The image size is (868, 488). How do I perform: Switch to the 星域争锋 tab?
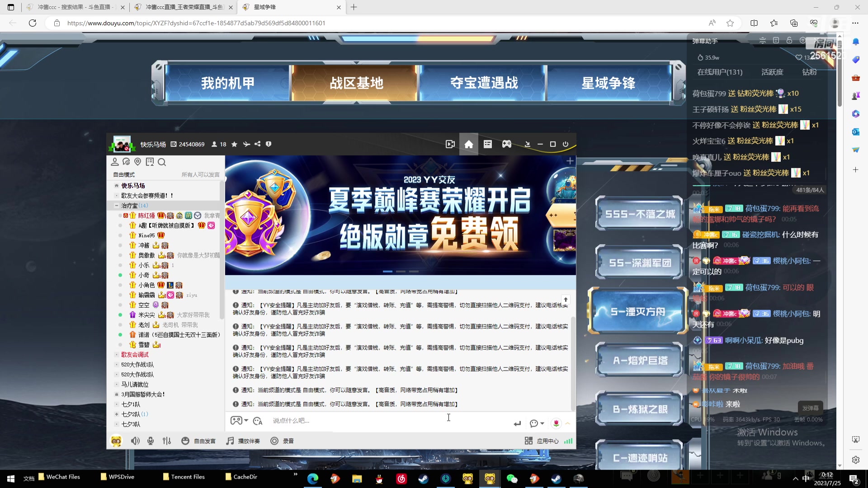click(x=608, y=83)
